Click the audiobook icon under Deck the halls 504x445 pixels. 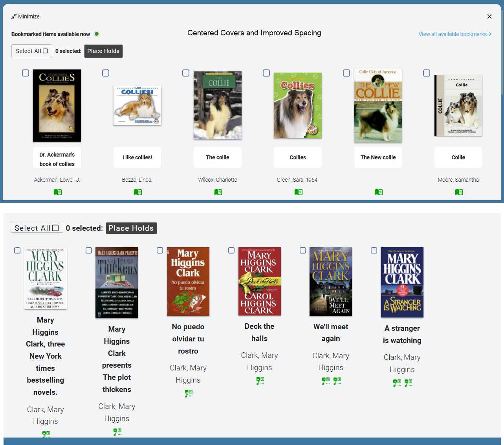(x=260, y=381)
